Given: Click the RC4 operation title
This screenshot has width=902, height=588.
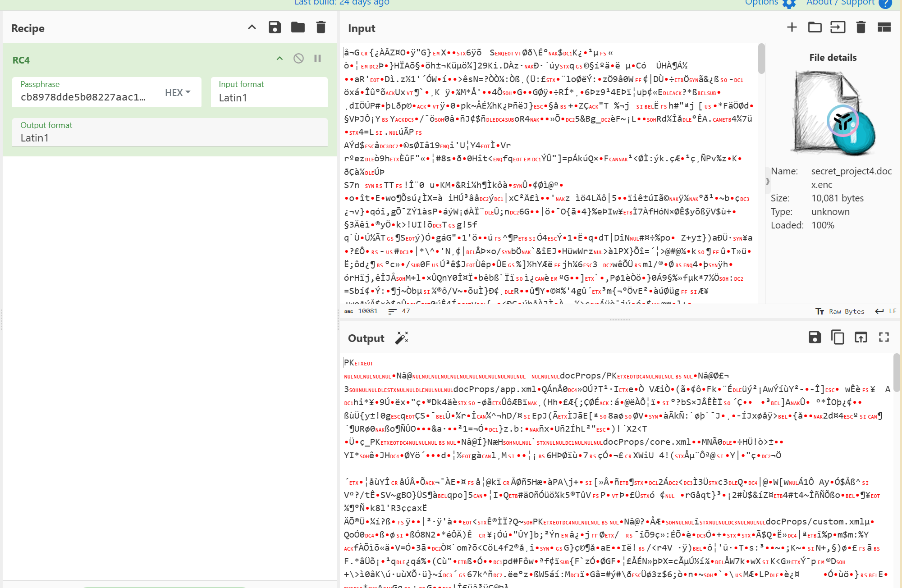Looking at the screenshot, I should (x=21, y=60).
